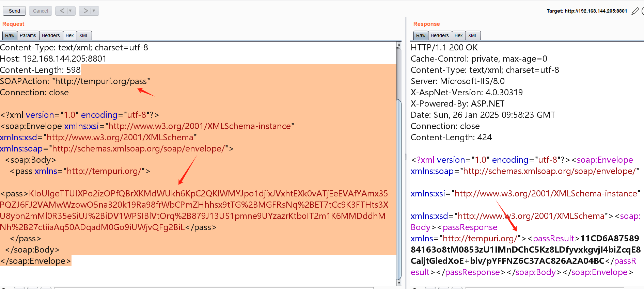Click the response Content-Type header line
Screen dimensions: 644x289
click(x=485, y=70)
